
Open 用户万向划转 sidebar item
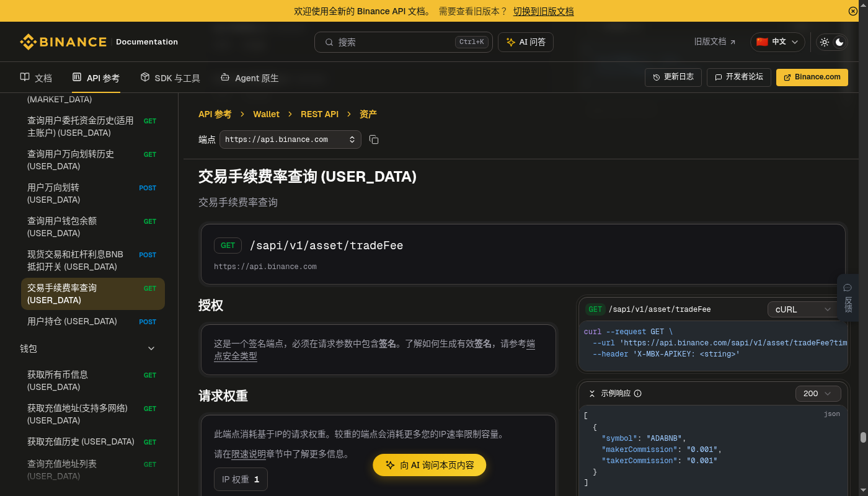pos(92,193)
